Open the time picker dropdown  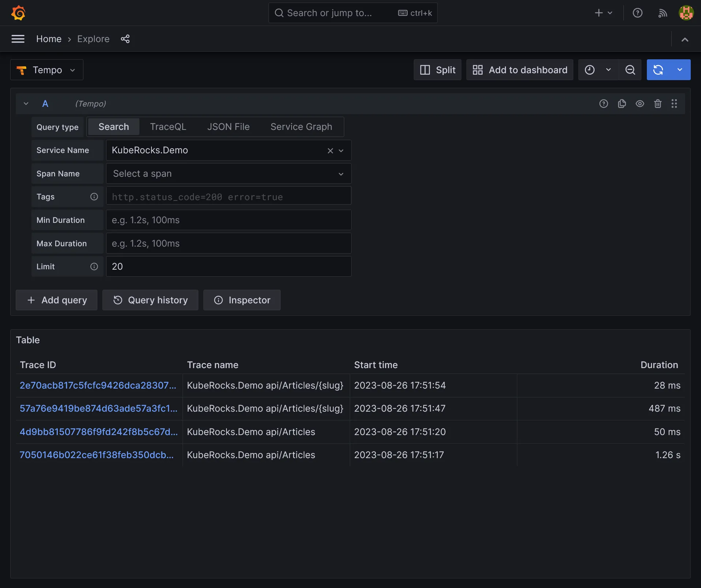[x=598, y=70]
